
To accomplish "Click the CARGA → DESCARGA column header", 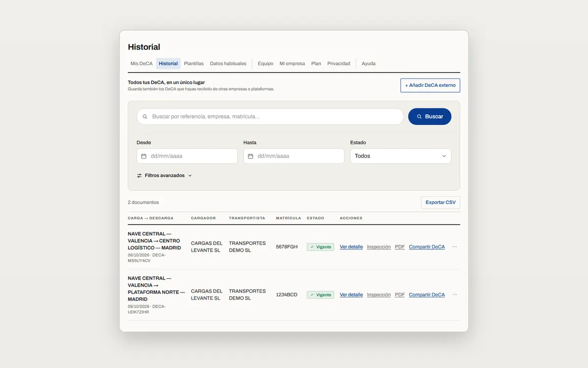I will [x=150, y=218].
